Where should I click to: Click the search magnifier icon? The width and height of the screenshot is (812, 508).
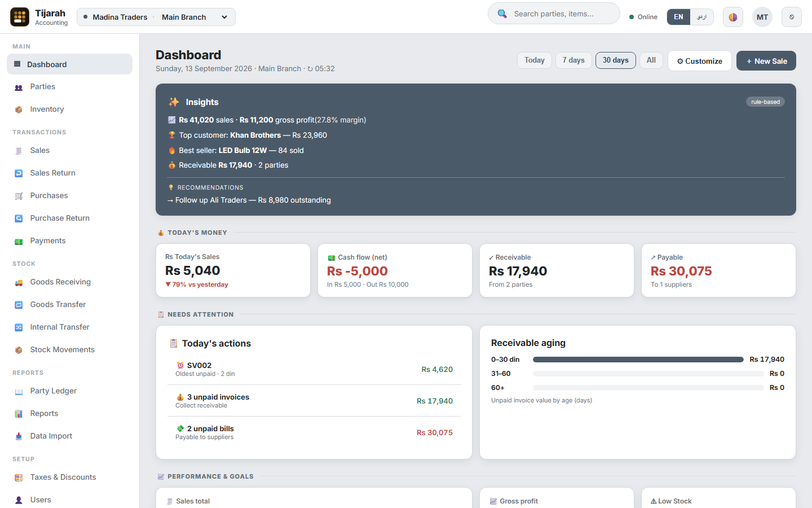click(502, 14)
